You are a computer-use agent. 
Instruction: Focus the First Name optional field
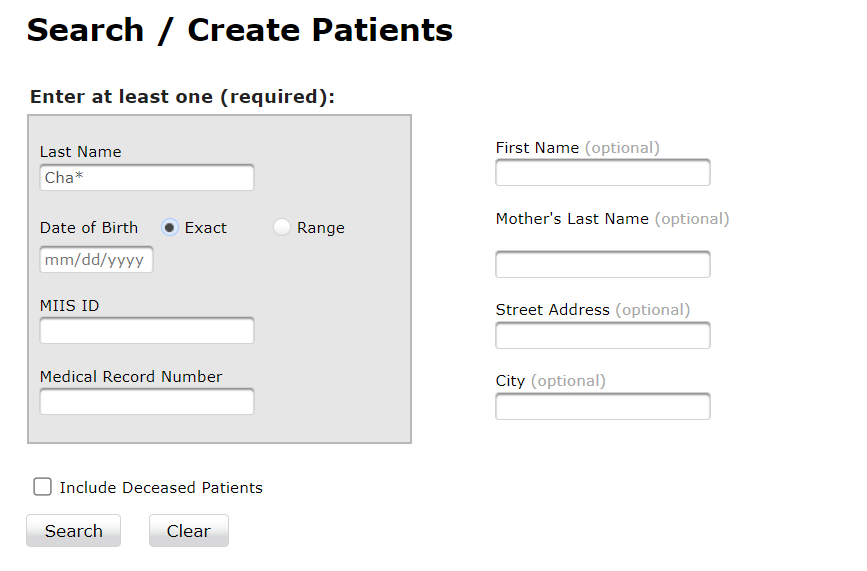click(602, 173)
